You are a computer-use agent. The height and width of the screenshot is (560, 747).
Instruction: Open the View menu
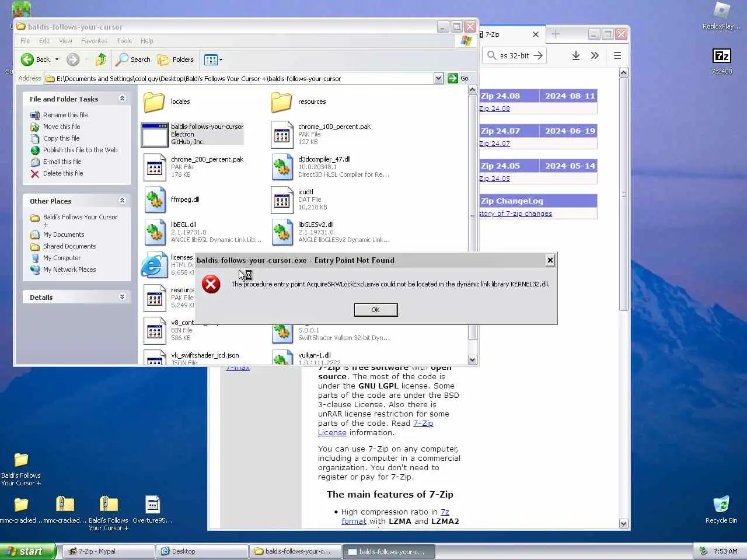point(65,41)
